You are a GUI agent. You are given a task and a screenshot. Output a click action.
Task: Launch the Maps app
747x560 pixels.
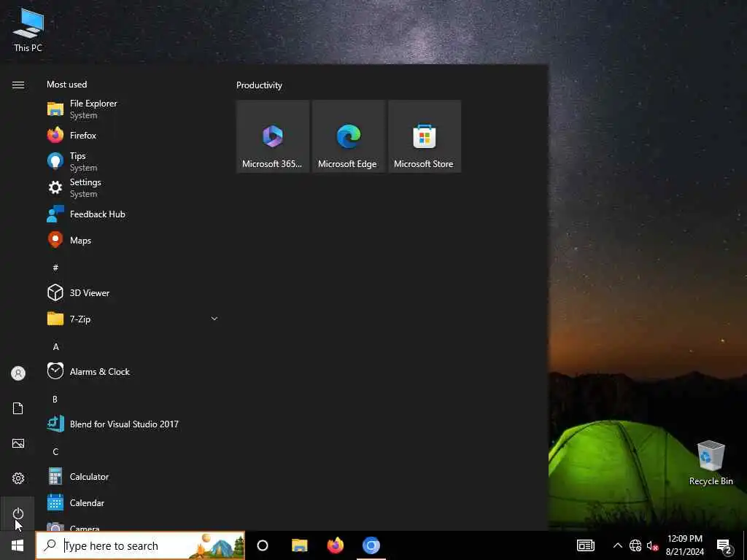click(x=133, y=241)
